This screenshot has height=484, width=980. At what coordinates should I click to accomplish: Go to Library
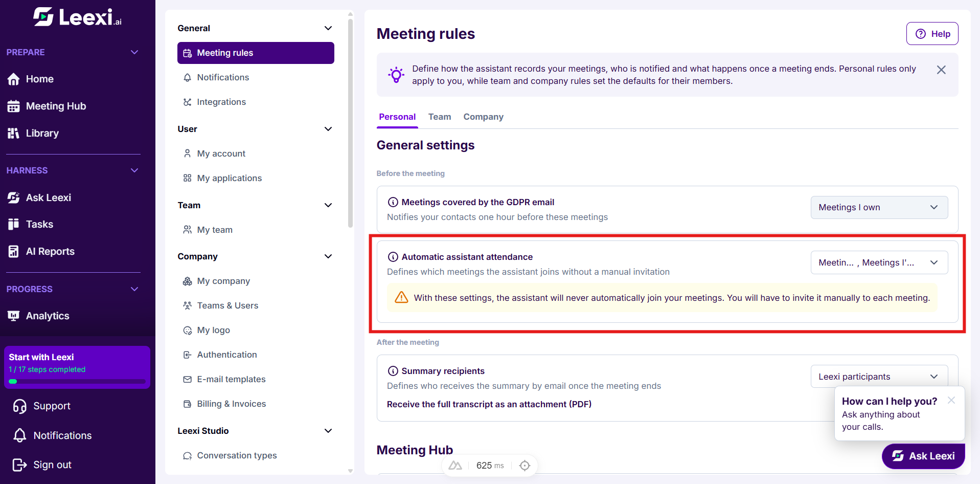(x=33, y=133)
